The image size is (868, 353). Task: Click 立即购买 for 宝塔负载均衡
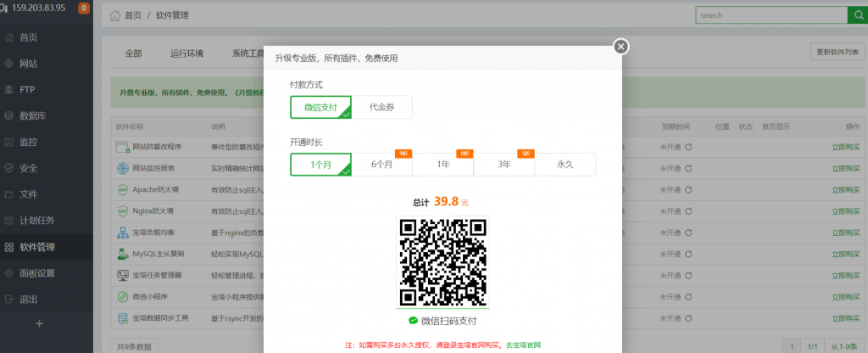coord(846,233)
